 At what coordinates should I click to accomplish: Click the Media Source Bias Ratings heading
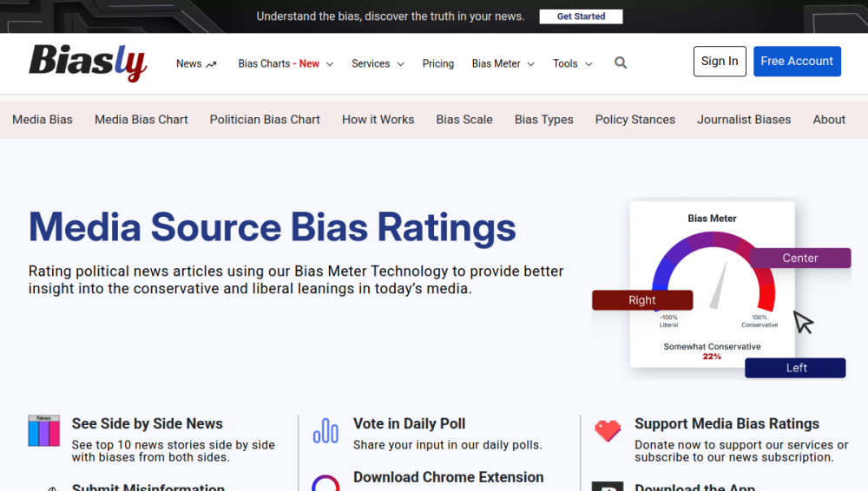pyautogui.click(x=272, y=227)
